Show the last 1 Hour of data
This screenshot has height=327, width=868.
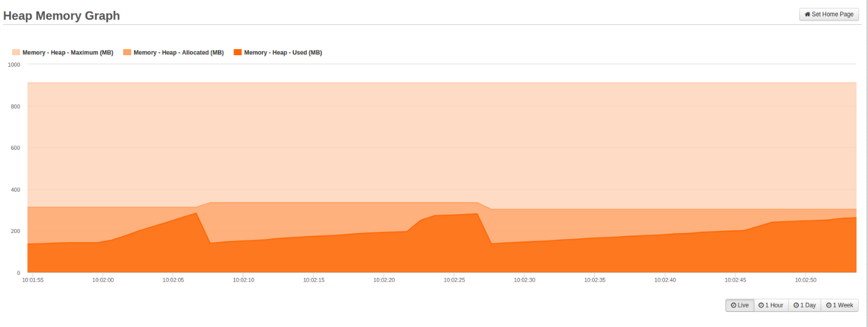771,305
